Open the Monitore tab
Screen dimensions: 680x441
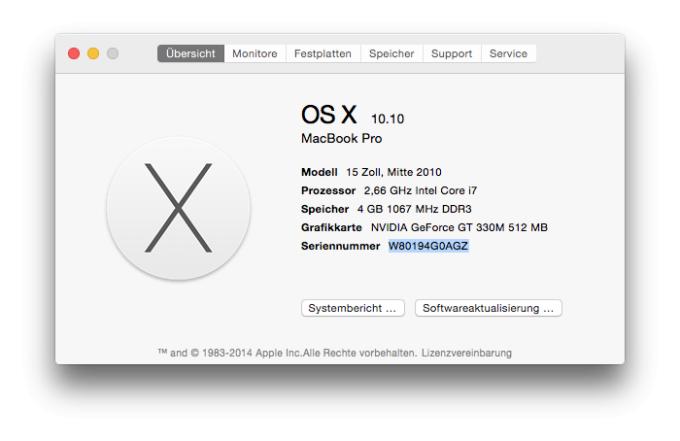click(255, 53)
